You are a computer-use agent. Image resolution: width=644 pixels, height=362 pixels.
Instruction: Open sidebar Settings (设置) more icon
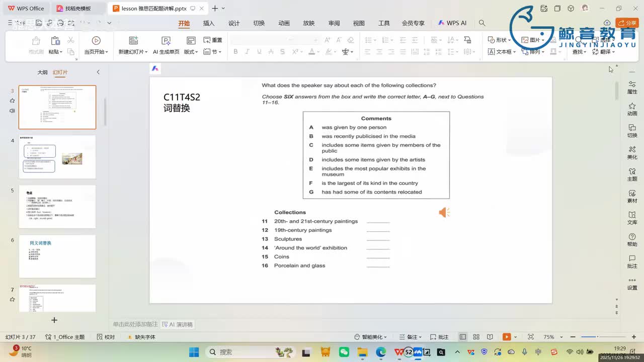(x=632, y=284)
